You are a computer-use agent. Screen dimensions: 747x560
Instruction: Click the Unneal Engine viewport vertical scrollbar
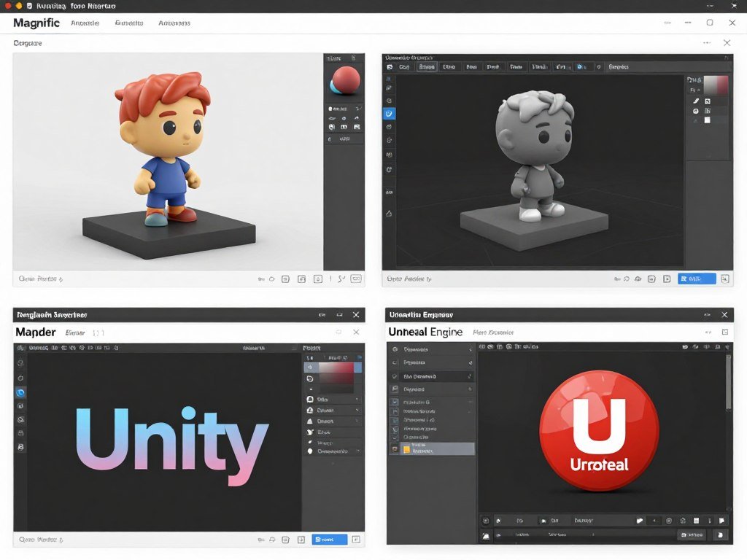coord(728,382)
